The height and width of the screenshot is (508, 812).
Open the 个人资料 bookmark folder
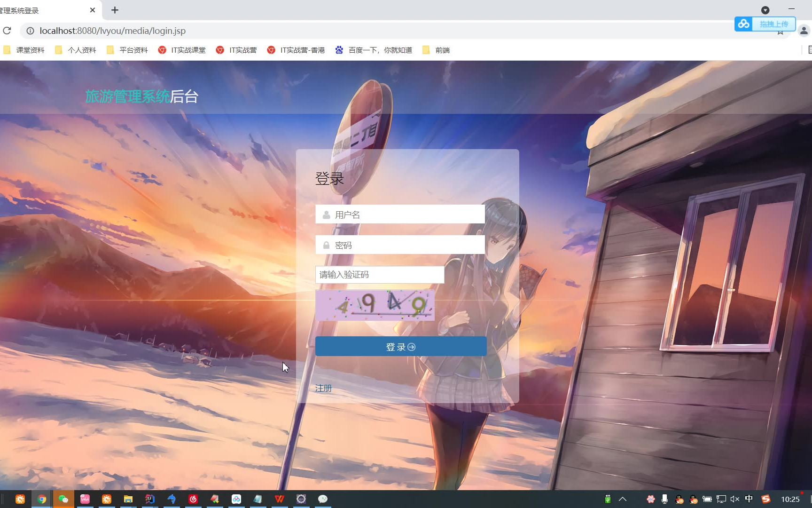[x=76, y=50]
